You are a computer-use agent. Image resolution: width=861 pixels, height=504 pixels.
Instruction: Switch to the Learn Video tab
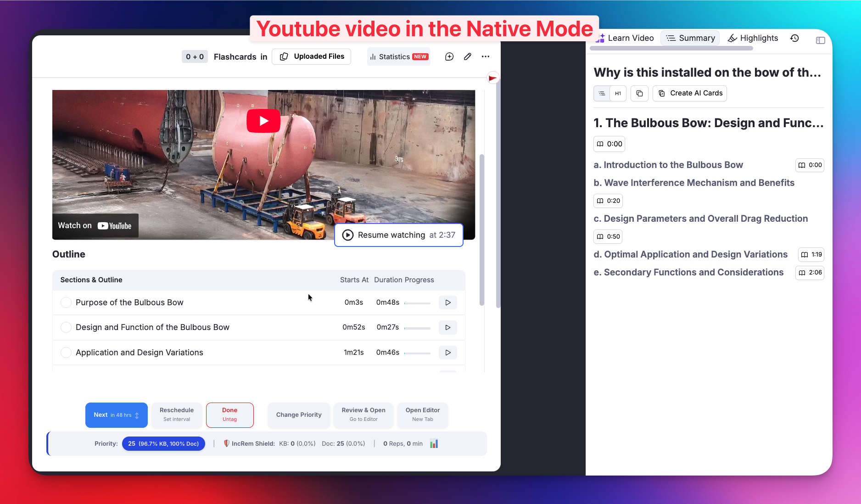[625, 38]
